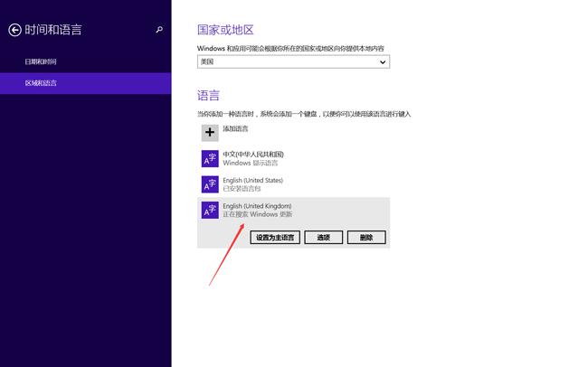Expand the country dropdown showing 美国
Viewport: 588px width, 367px height.
(x=293, y=61)
